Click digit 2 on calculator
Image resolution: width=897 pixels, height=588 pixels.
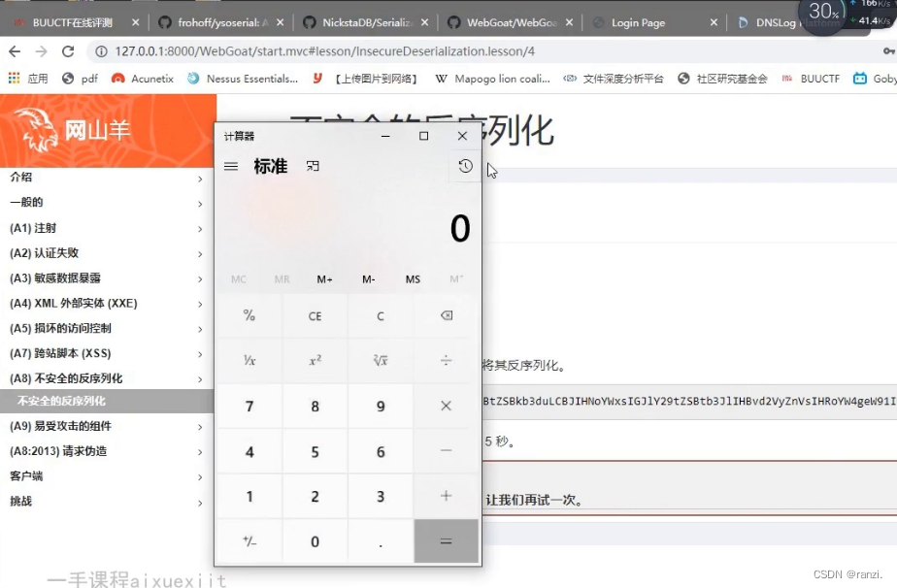tap(315, 496)
